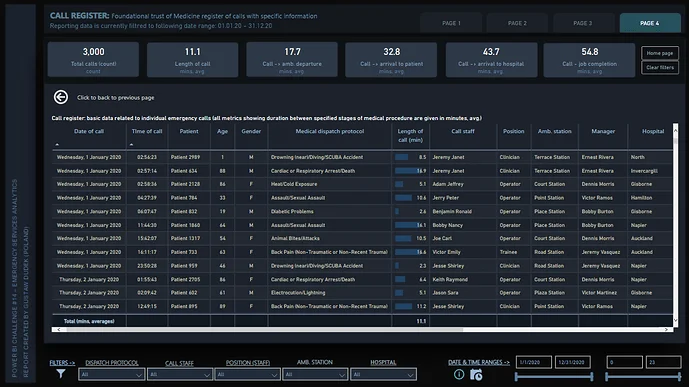Click the start hour field showing 0
689x387 pixels.
point(624,362)
